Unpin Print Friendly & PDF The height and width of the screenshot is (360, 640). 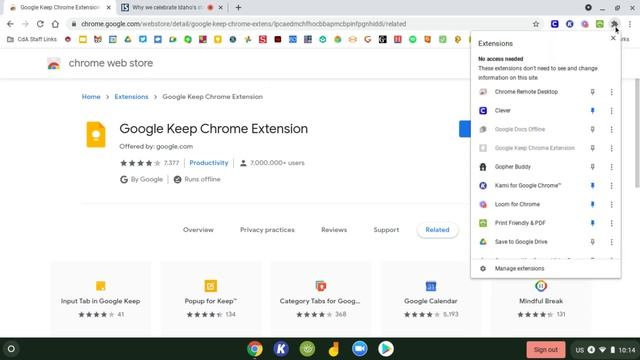(x=592, y=223)
